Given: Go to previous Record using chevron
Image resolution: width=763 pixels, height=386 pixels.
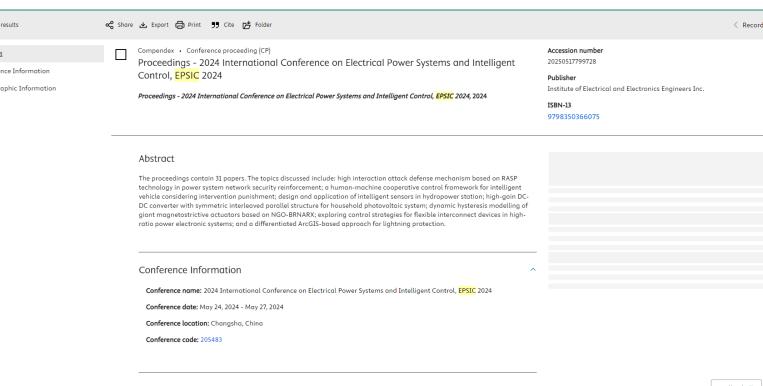Looking at the screenshot, I should [736, 25].
